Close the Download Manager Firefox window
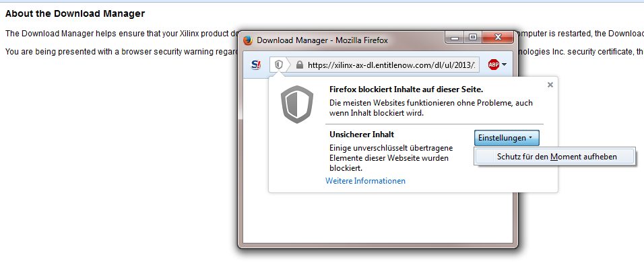The height and width of the screenshot is (263, 644). (x=498, y=38)
